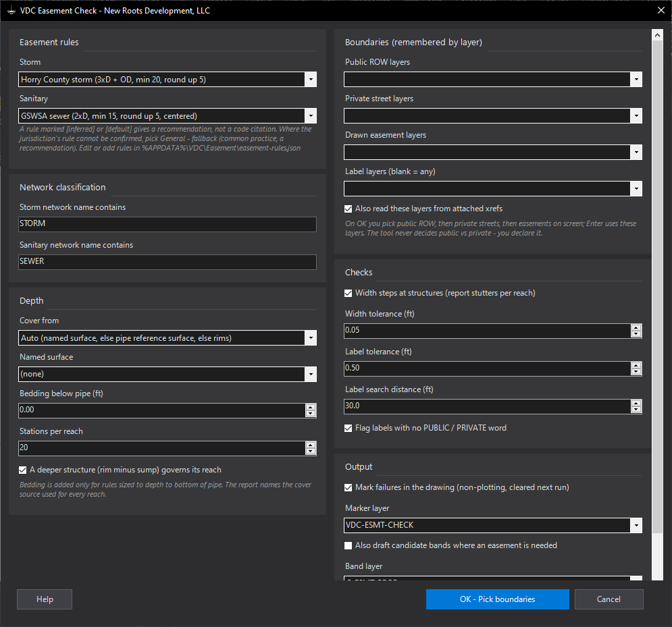Click the Marker layer VDC-ESMT-CHECK text field
Viewport: 672px width, 627px height.
[x=487, y=526]
